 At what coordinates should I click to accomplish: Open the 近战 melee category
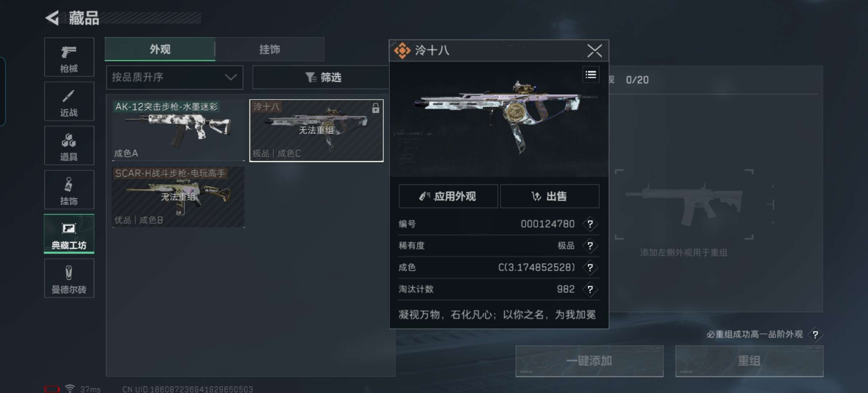tap(69, 101)
